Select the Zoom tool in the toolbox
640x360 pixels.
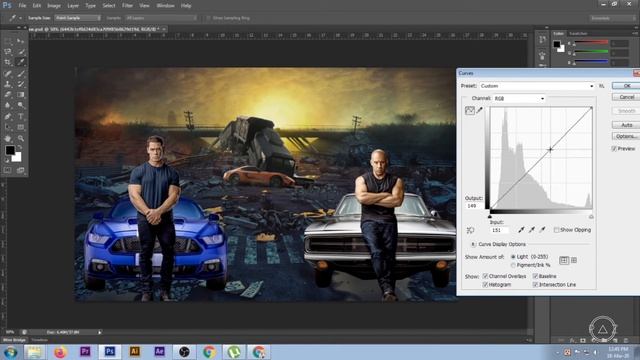pos(21,138)
